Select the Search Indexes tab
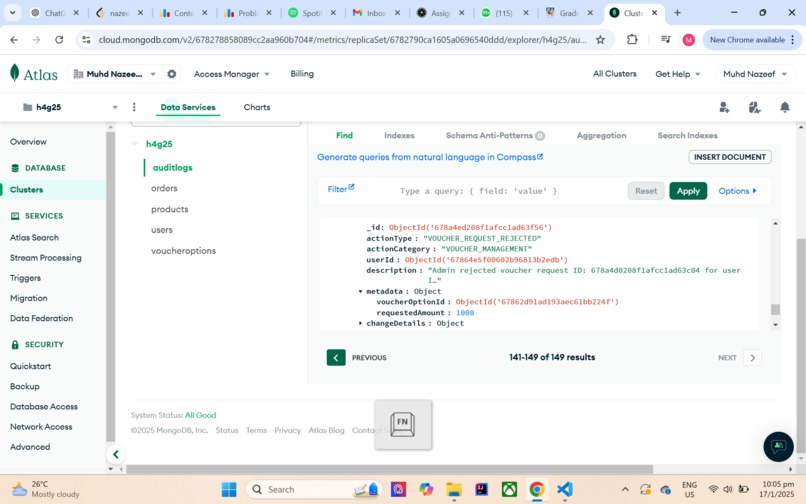Viewport: 806px width, 504px height. (x=687, y=135)
